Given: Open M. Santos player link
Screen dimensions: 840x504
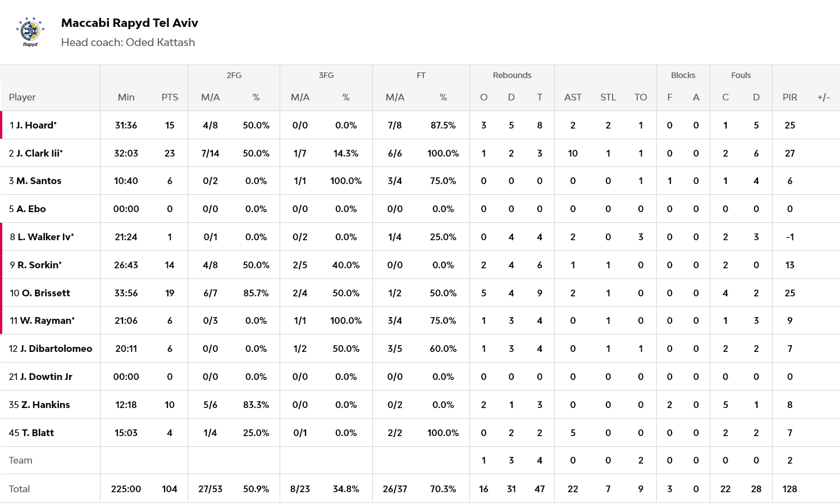Looking at the screenshot, I should coord(39,181).
